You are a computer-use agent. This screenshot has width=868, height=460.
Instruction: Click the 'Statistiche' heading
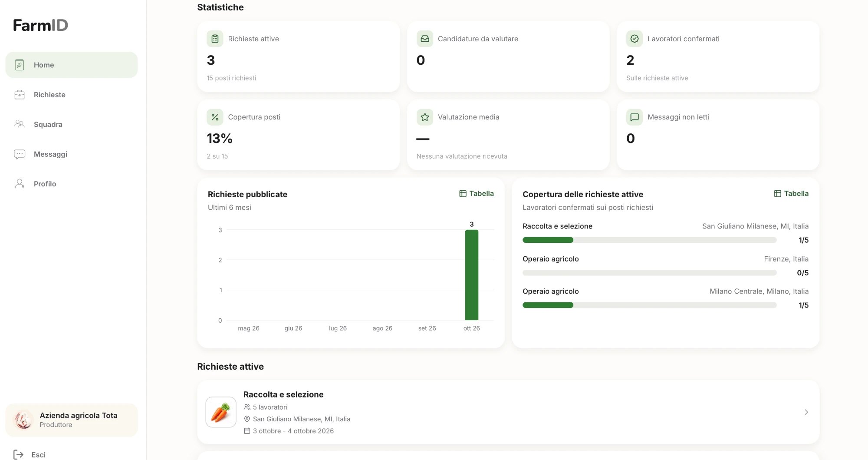pyautogui.click(x=220, y=7)
